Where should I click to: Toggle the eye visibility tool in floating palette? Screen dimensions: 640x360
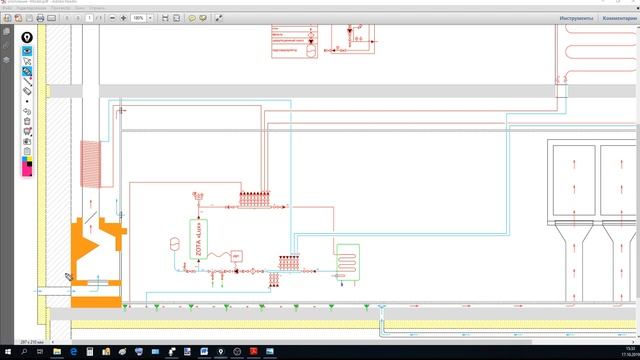pyautogui.click(x=27, y=51)
